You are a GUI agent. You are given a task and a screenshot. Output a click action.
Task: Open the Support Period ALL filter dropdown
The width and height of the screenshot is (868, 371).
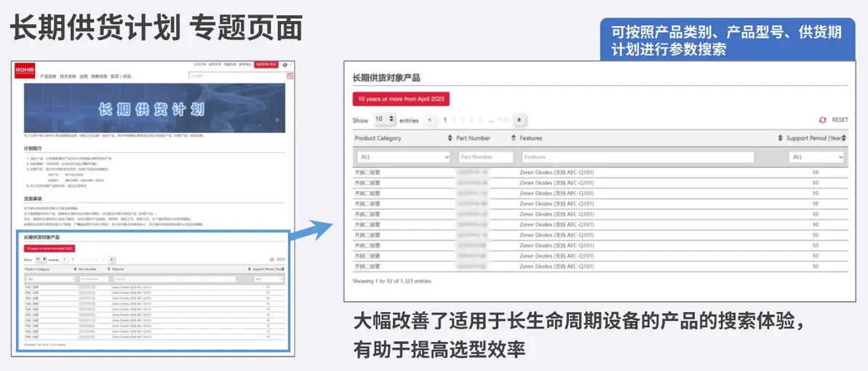click(x=816, y=157)
